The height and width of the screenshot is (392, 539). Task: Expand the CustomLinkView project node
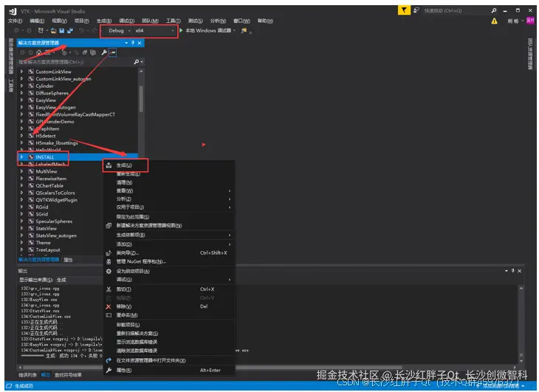(22, 72)
